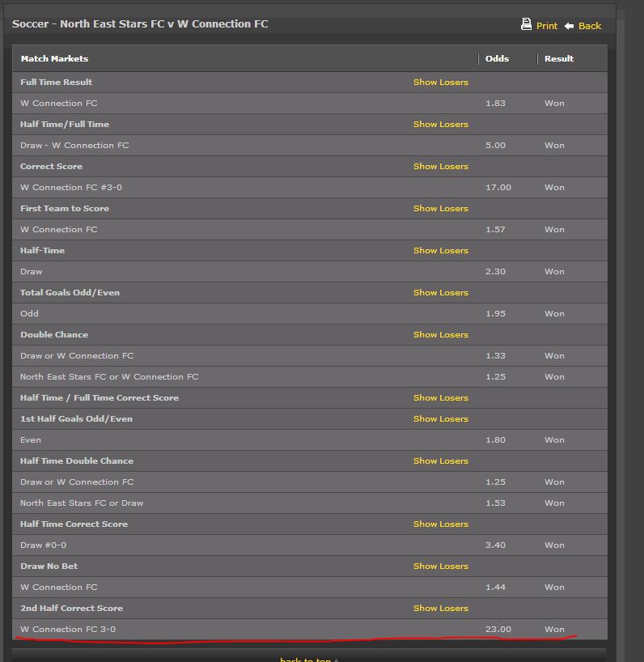Show losers for Correct Score market
This screenshot has width=644, height=662.
pyautogui.click(x=441, y=167)
